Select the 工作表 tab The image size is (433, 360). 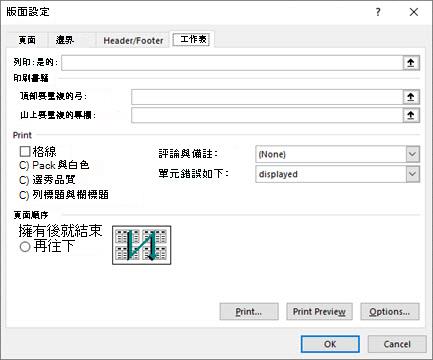click(x=193, y=39)
